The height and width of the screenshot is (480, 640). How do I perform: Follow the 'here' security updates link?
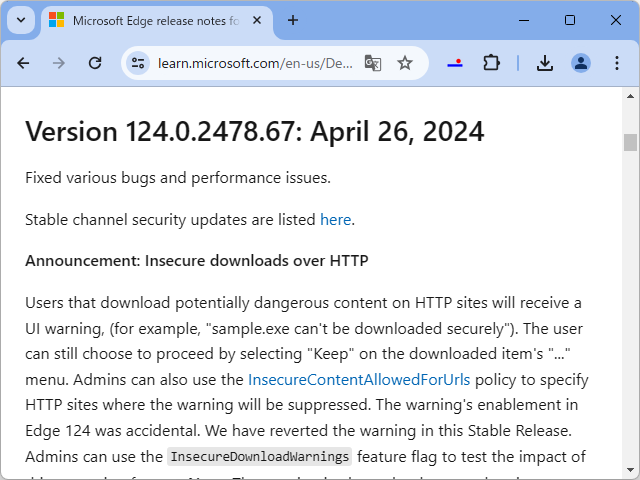click(x=336, y=220)
